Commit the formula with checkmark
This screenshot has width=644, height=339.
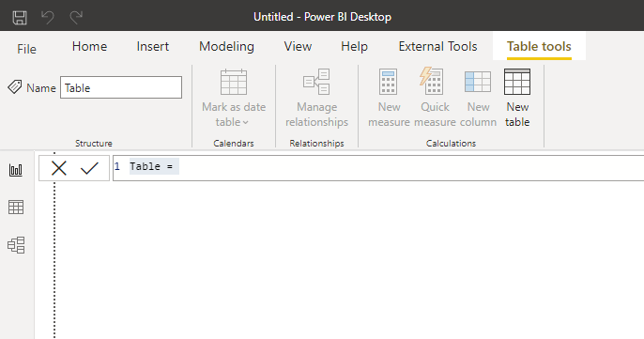[x=89, y=168]
